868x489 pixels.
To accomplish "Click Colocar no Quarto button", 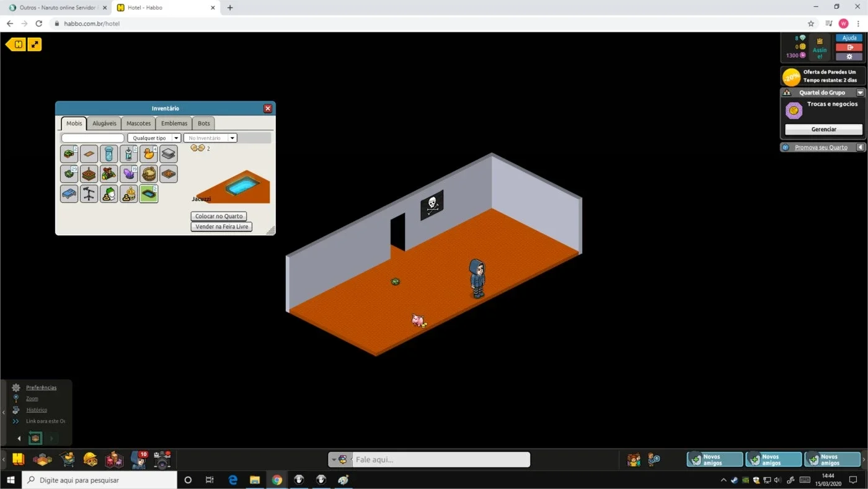I will 219,216.
